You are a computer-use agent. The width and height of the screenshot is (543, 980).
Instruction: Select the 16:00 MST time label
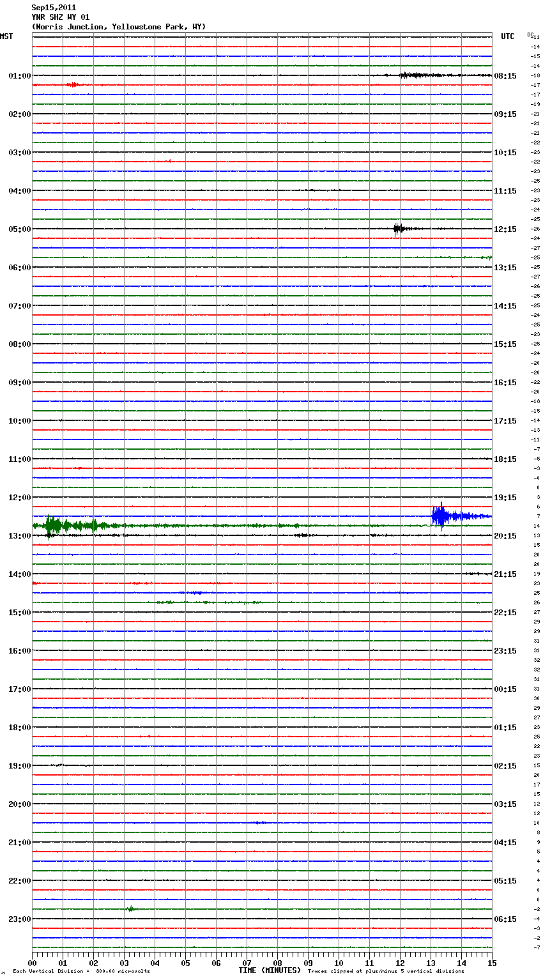20,651
